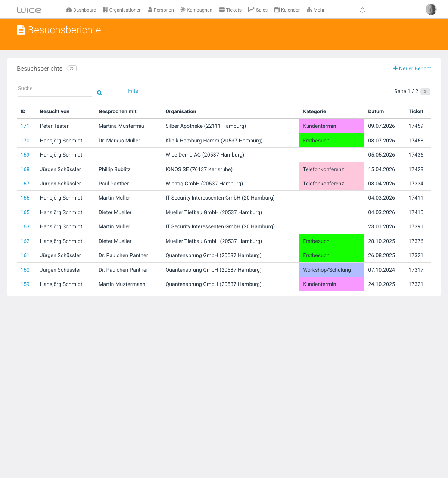Go to next page with chevron

(x=425, y=92)
